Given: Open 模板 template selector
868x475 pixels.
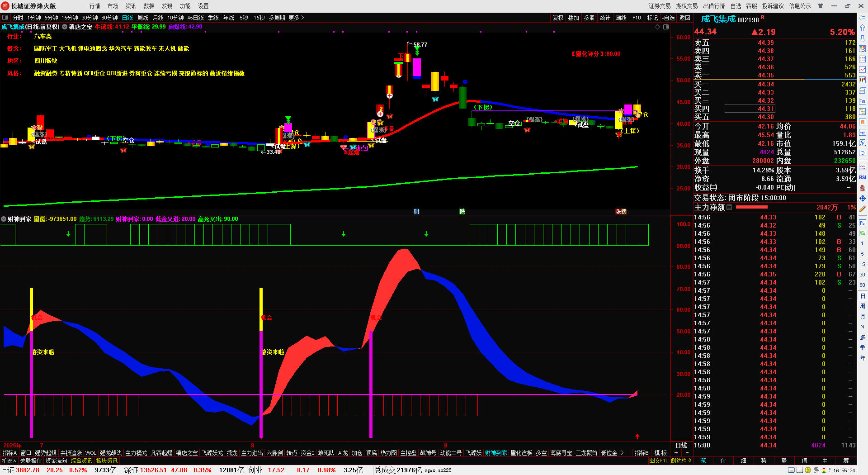Looking at the screenshot, I should point(660,453).
